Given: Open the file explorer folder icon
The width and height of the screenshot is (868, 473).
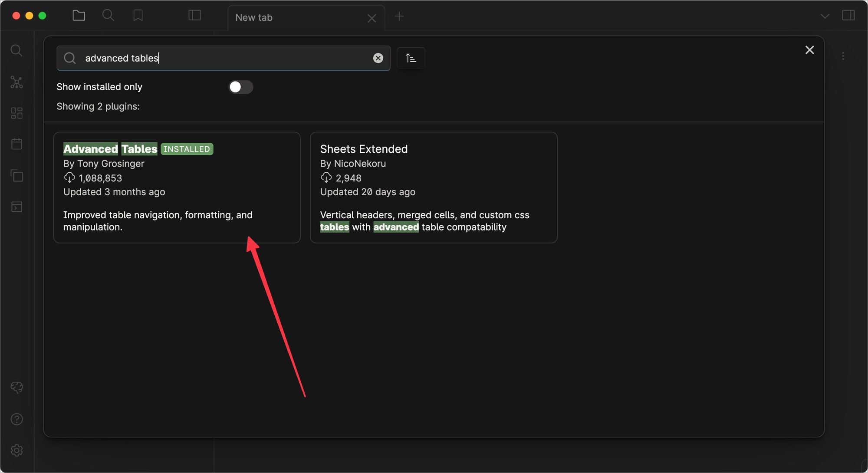Looking at the screenshot, I should point(79,16).
